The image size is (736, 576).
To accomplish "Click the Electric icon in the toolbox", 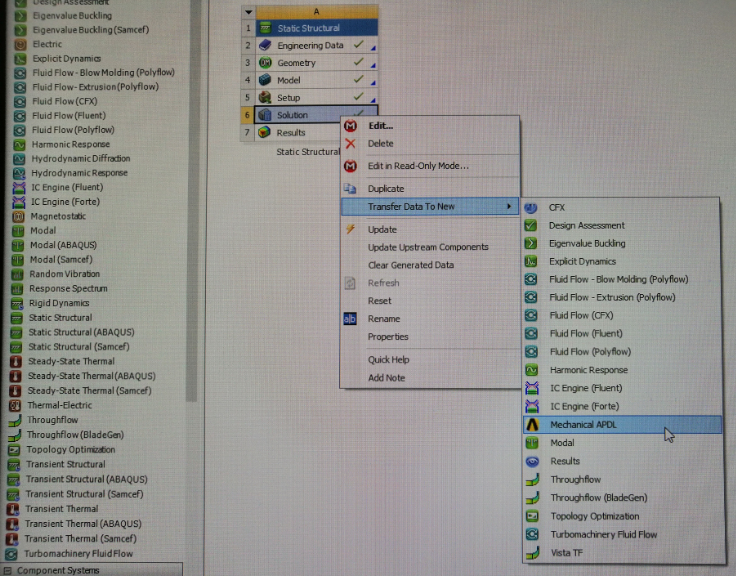I will (x=20, y=45).
